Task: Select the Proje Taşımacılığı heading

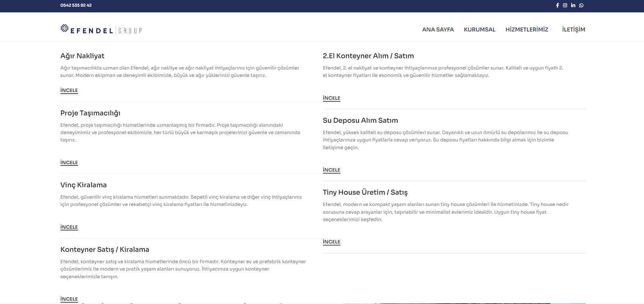Action: [90, 113]
